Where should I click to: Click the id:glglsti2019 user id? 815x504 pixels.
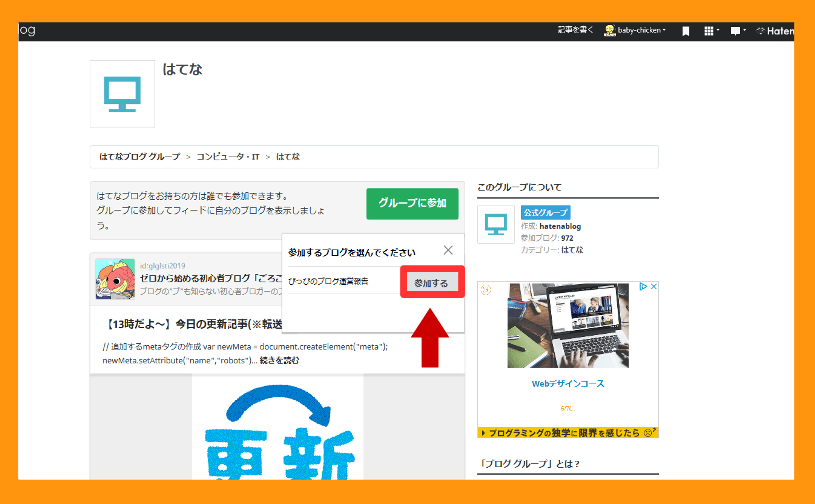163,266
